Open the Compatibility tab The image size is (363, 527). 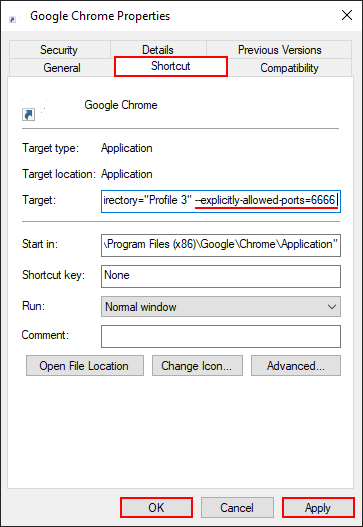[x=289, y=68]
